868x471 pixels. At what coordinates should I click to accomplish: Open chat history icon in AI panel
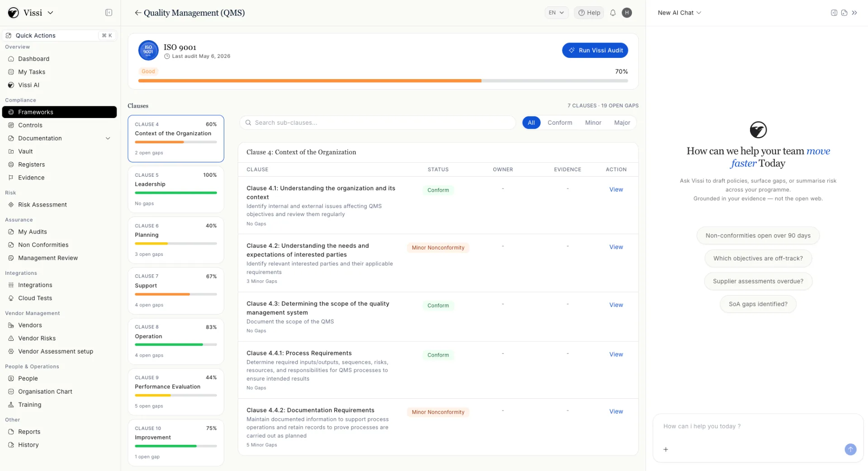(x=844, y=13)
